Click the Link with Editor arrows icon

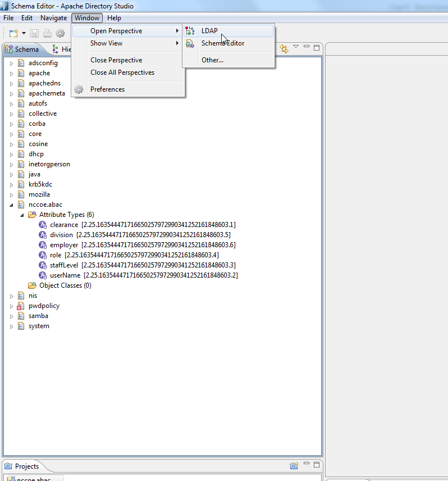284,48
